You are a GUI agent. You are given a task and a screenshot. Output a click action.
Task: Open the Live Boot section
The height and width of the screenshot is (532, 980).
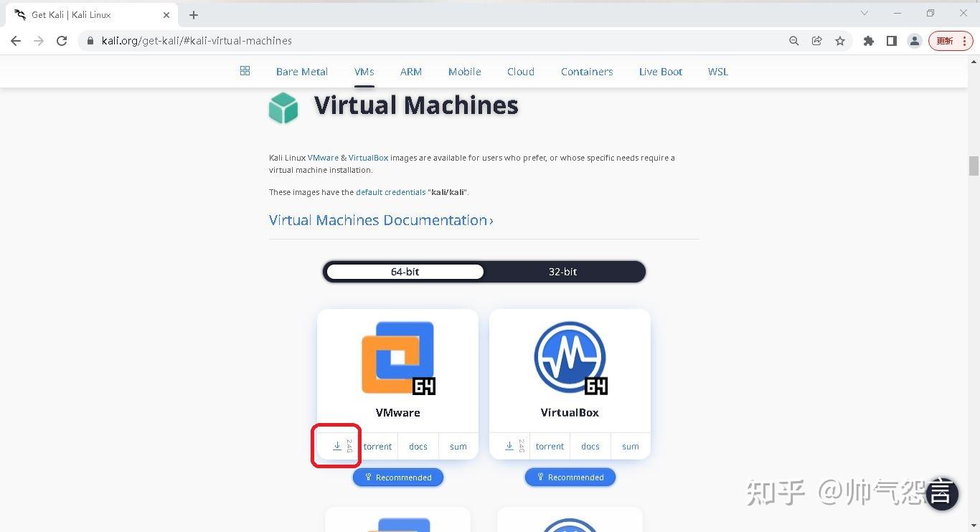coord(661,72)
